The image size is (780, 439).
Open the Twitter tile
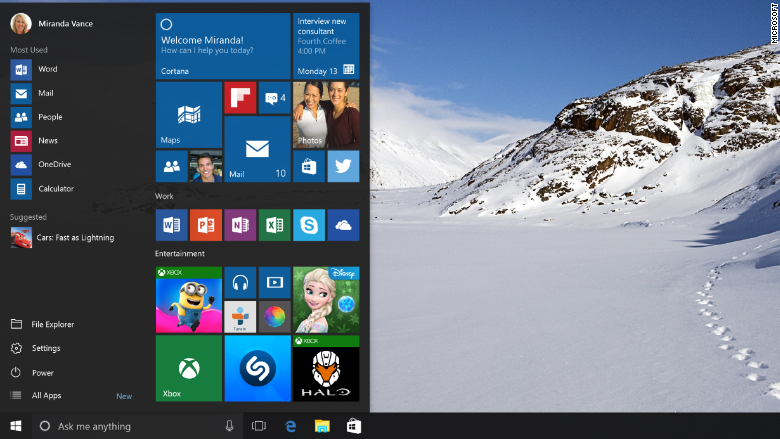tap(343, 166)
